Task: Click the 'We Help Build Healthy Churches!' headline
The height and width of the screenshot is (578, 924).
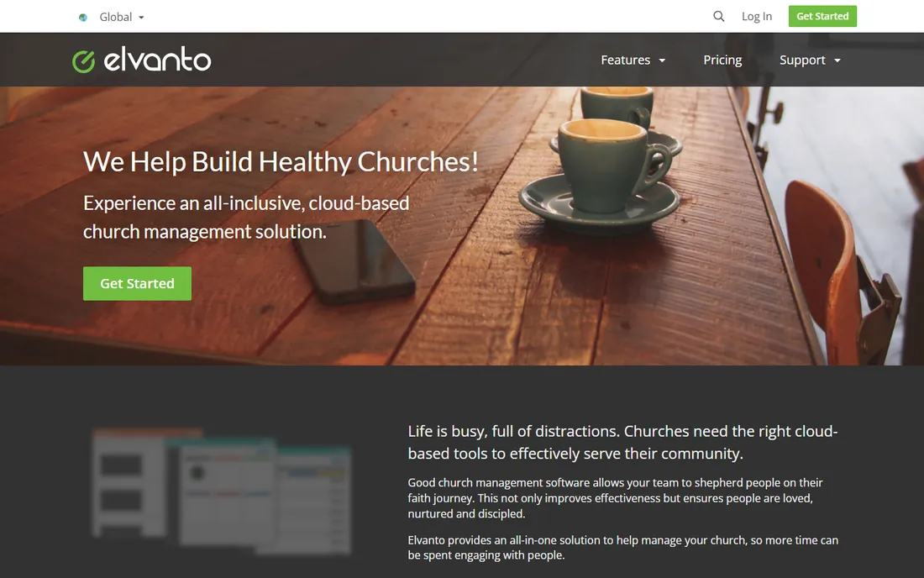Action: 281,162
